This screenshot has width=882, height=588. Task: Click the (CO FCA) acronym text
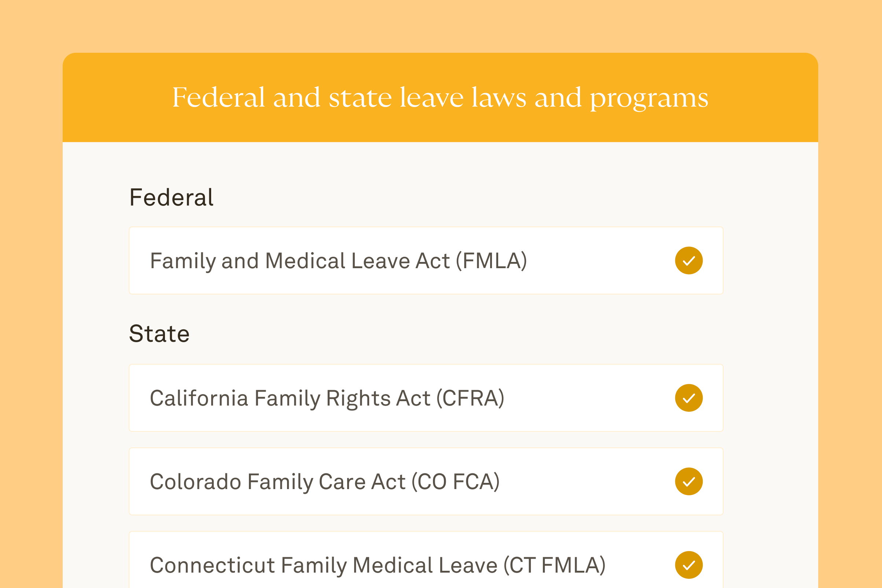455,482
